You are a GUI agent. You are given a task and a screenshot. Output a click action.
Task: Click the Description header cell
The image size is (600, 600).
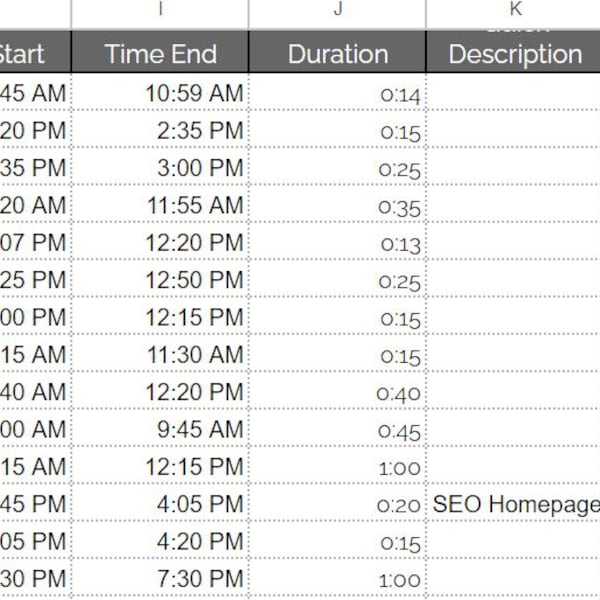pyautogui.click(x=513, y=52)
